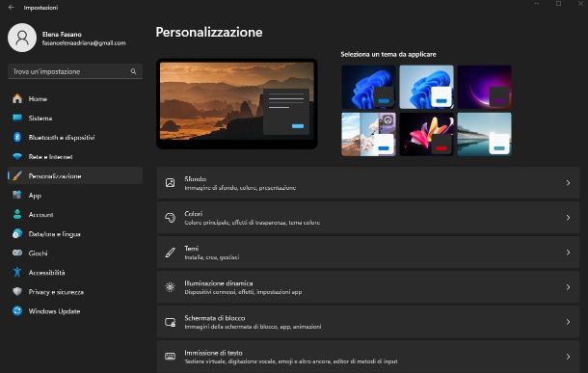This screenshot has height=373, width=588.
Task: Open Schermata di blocco settings
Action: (368, 322)
